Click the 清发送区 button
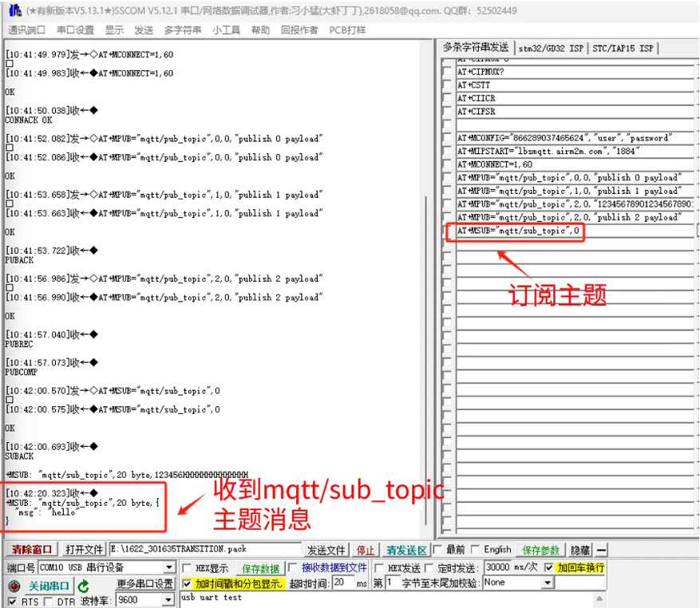 [406, 550]
